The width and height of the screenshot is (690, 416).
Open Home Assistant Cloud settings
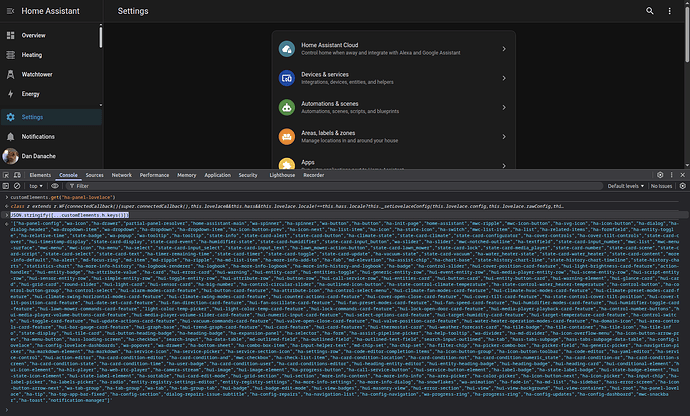pyautogui.click(x=393, y=49)
